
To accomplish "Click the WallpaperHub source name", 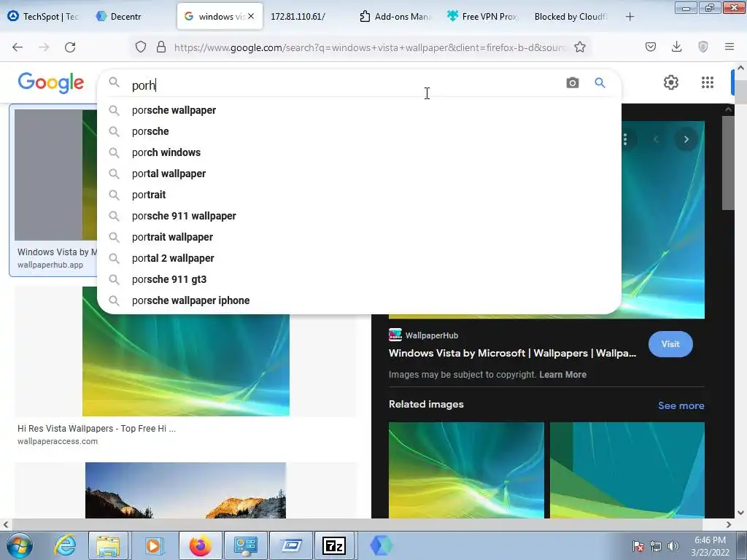I will tap(432, 335).
